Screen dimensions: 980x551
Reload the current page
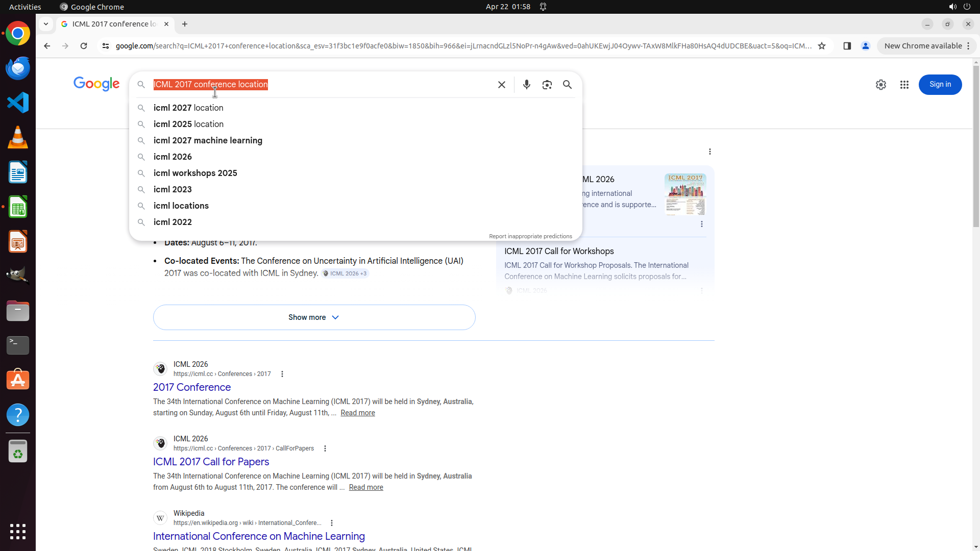click(84, 46)
